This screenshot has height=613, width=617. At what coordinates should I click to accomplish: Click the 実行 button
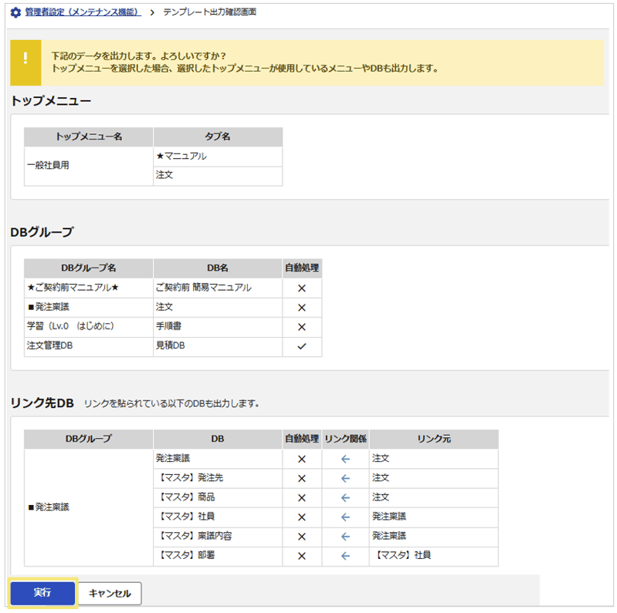pyautogui.click(x=42, y=593)
